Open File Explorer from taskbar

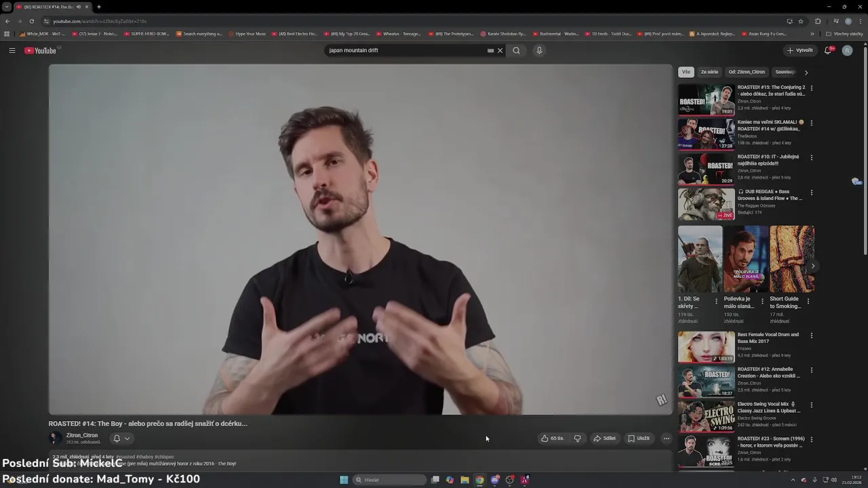(465, 480)
